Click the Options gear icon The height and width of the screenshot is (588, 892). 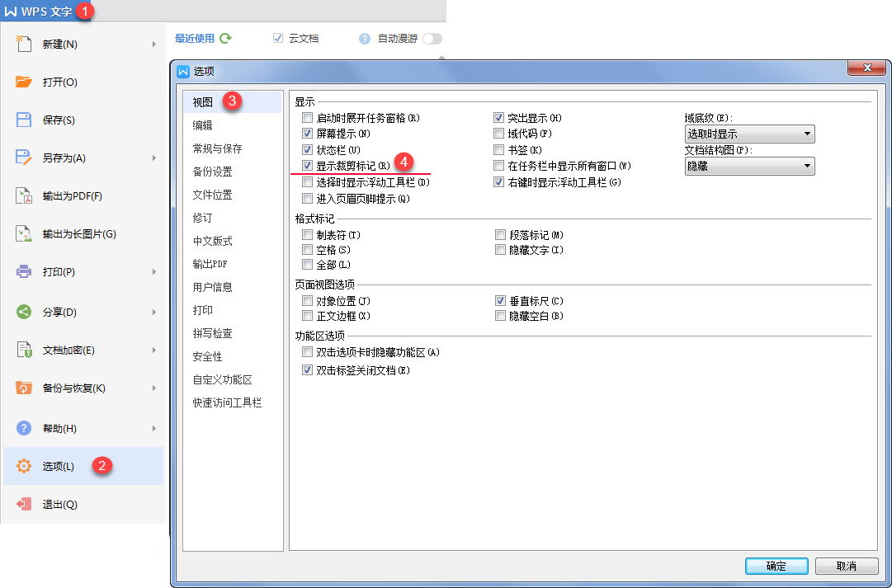coord(24,466)
